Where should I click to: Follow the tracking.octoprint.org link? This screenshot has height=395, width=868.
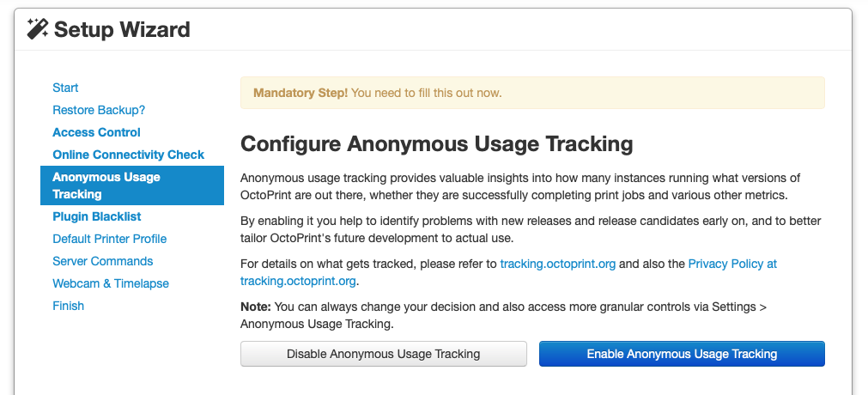tap(557, 264)
